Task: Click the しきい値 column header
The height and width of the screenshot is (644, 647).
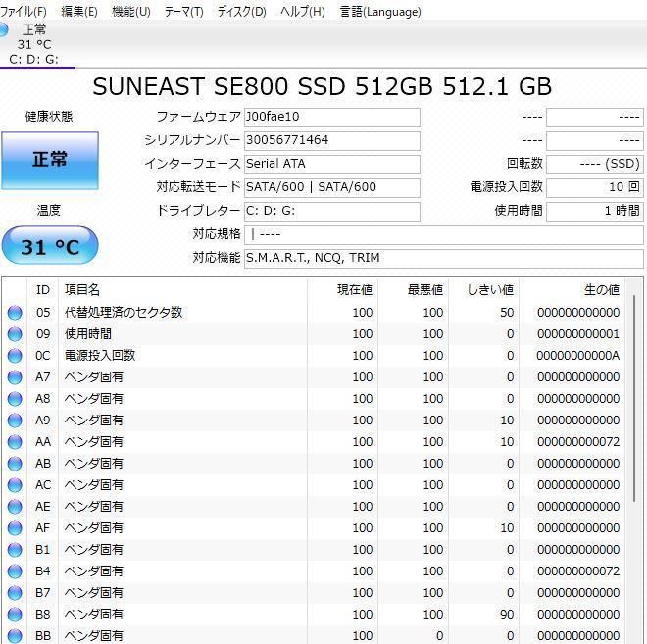Action: (484, 290)
